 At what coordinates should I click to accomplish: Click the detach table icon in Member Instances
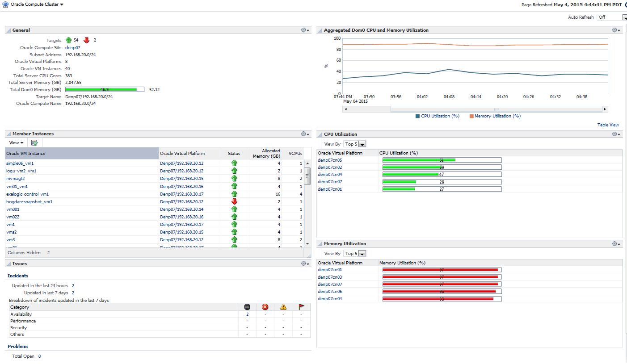point(34,142)
